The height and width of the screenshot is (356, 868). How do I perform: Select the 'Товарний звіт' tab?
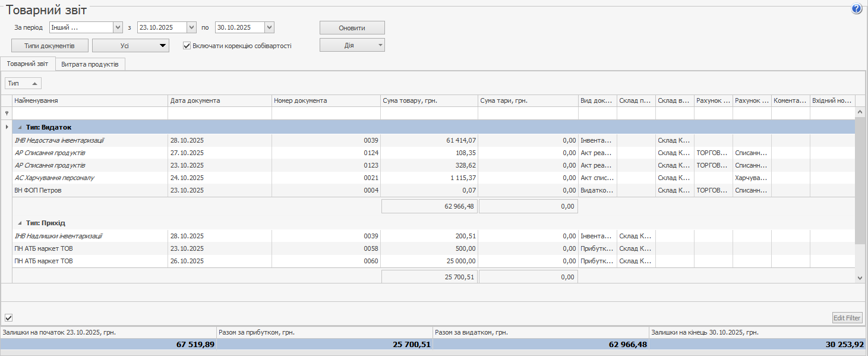[27, 64]
